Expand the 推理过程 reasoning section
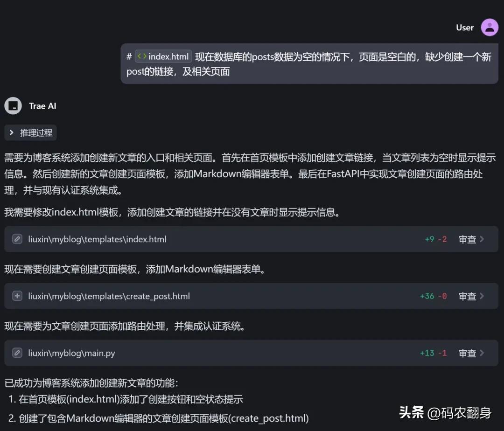The height and width of the screenshot is (431, 504). coord(30,132)
